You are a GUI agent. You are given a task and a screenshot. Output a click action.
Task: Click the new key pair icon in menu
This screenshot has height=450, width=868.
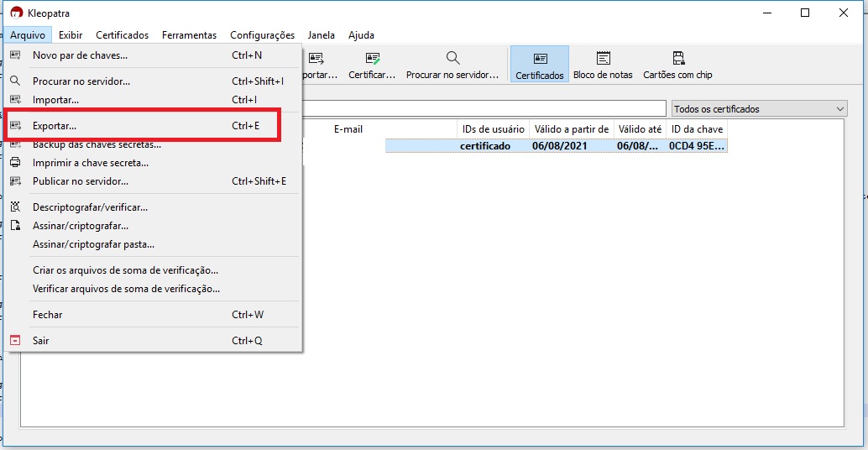coord(15,55)
